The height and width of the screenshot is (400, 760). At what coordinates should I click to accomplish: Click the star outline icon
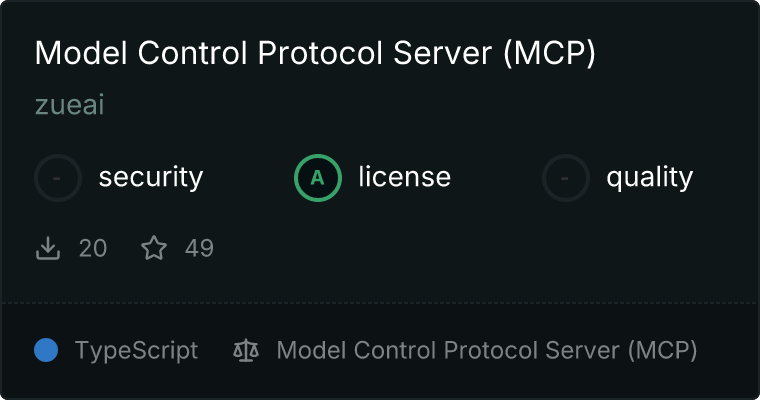(154, 248)
